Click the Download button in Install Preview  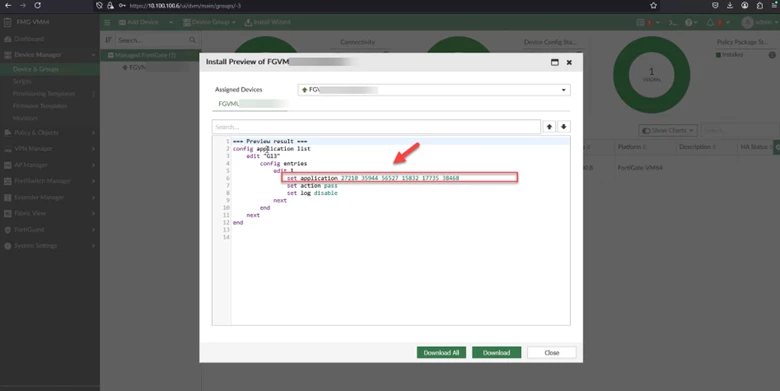tap(496, 352)
